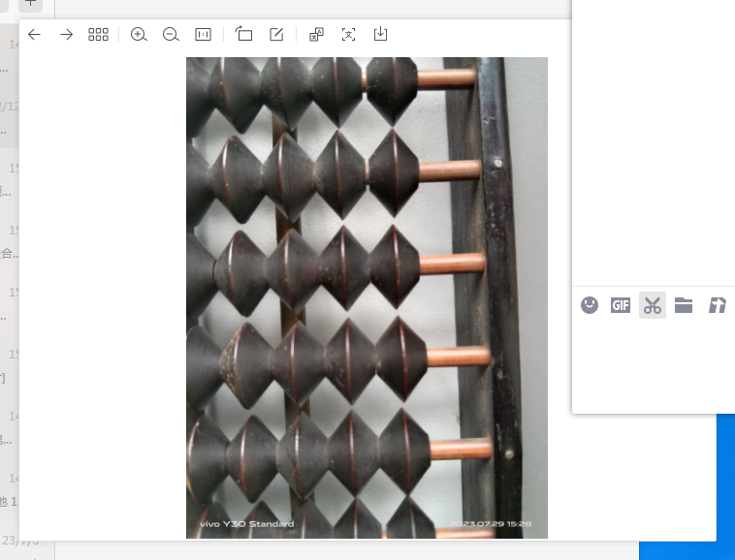The height and width of the screenshot is (560, 735).
Task: Click the chat message input area
Action: point(654,365)
